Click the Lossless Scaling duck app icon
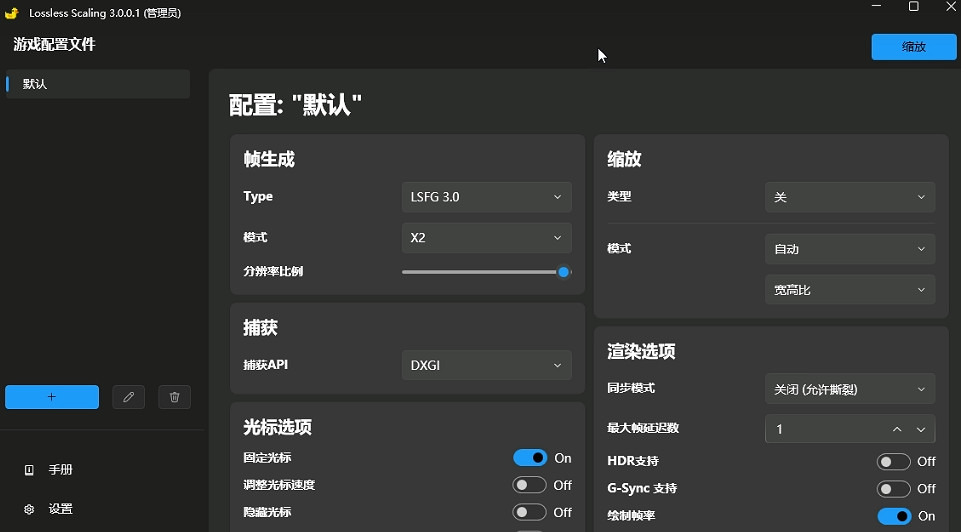This screenshot has height=532, width=961. [x=12, y=13]
